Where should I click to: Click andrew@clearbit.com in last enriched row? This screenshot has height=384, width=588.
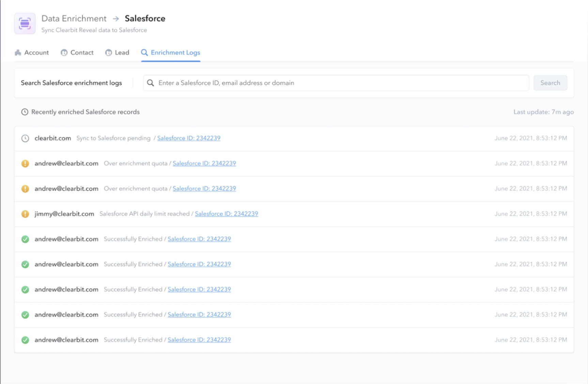pos(66,340)
